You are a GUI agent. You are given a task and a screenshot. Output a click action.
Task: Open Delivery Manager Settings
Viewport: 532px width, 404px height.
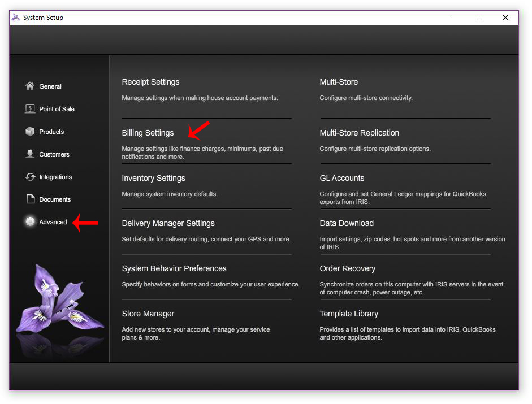pos(168,223)
